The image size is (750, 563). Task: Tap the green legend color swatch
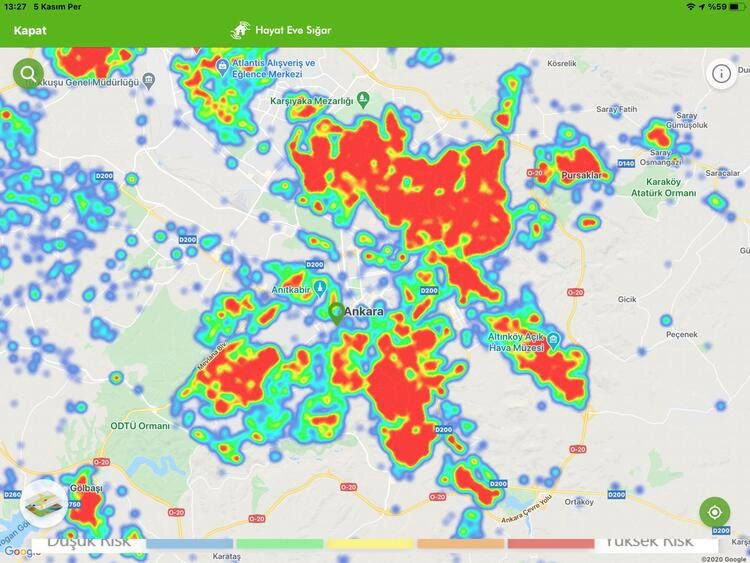point(279,544)
